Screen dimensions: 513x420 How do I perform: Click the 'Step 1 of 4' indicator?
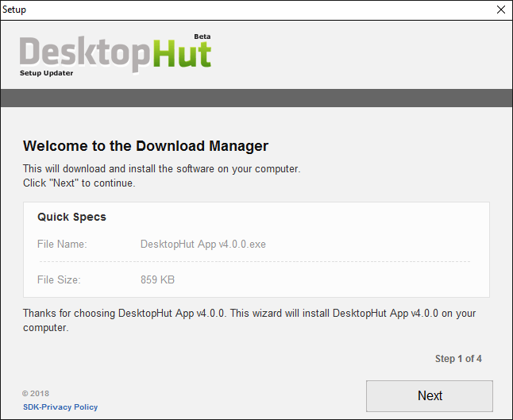coord(458,359)
